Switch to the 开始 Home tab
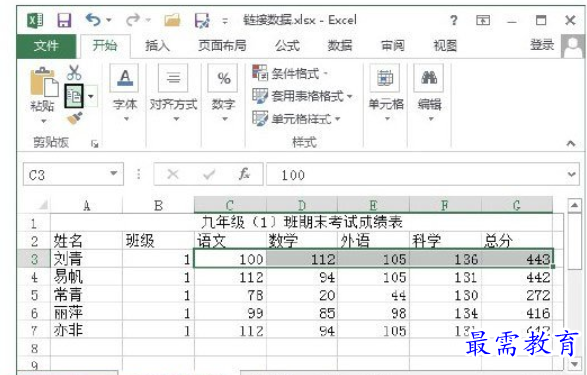The width and height of the screenshot is (587, 375). [105, 46]
